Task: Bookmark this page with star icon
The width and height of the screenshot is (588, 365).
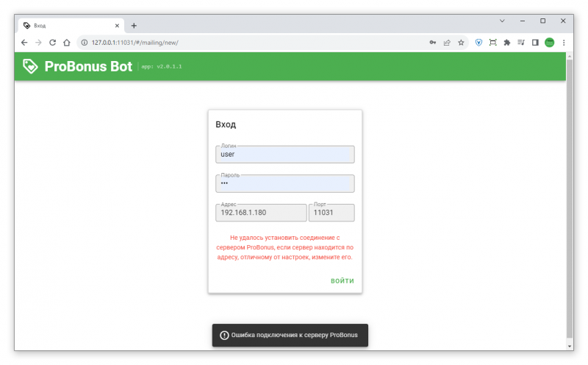Action: point(461,43)
